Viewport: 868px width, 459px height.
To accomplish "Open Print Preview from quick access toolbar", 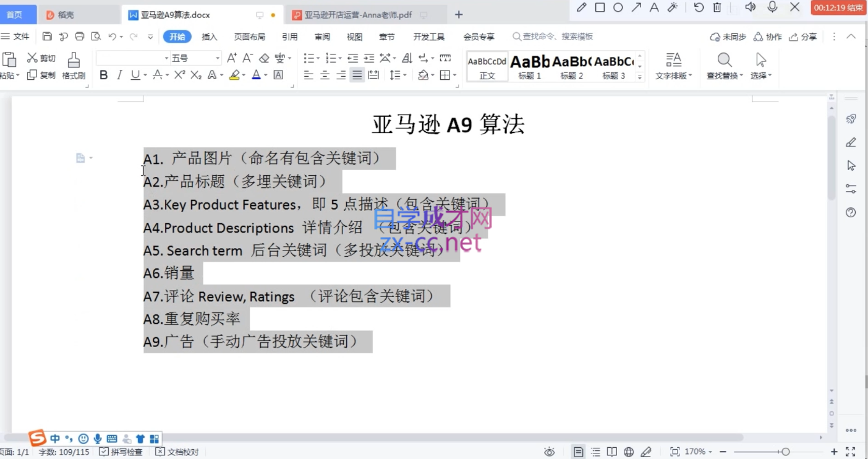I will (x=95, y=36).
